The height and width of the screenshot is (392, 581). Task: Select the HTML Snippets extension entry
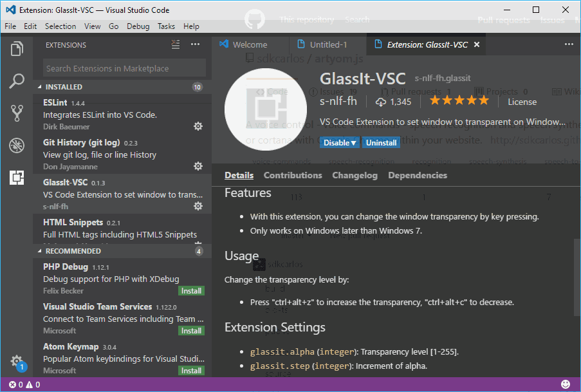coord(122,229)
